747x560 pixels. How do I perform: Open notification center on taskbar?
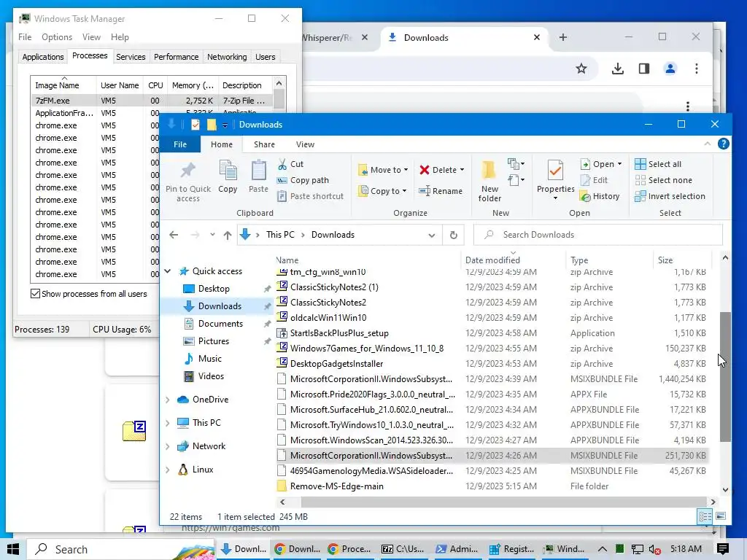[x=722, y=549]
